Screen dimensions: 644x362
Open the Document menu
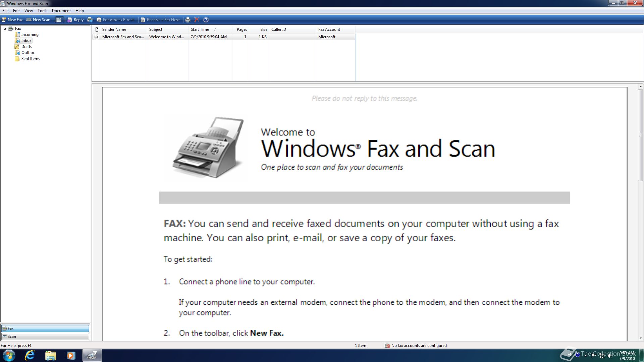(61, 11)
